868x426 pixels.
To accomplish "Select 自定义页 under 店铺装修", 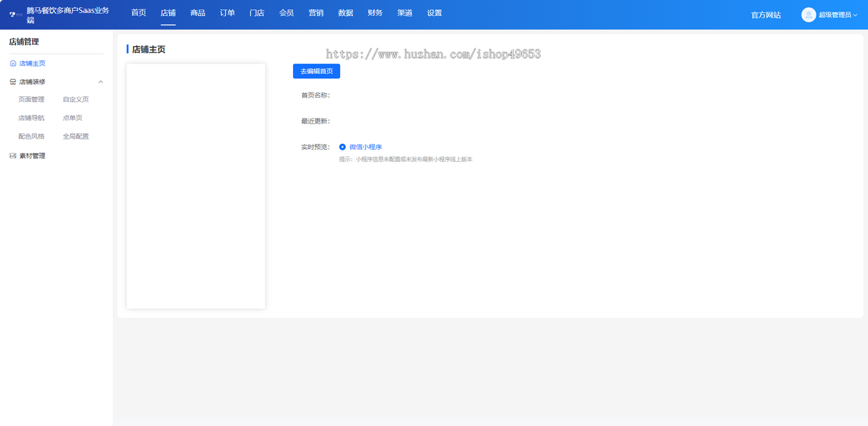I will (76, 100).
